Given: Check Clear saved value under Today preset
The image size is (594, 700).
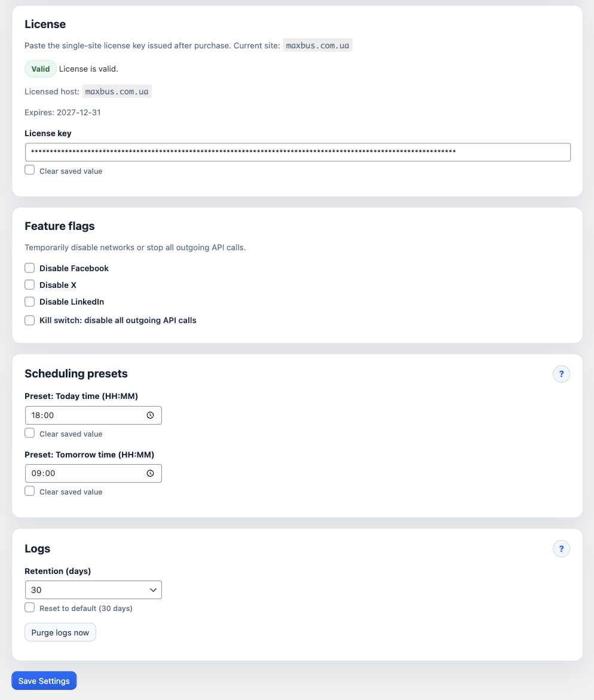Looking at the screenshot, I should coord(29,432).
